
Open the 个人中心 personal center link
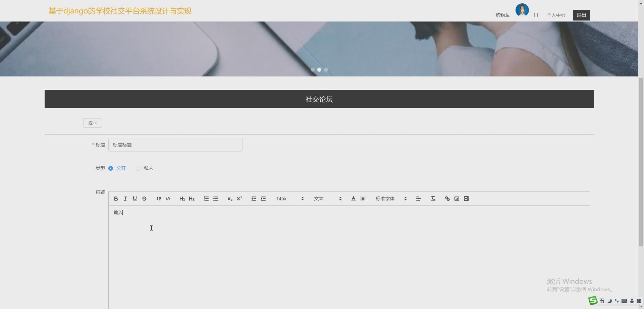pyautogui.click(x=556, y=15)
